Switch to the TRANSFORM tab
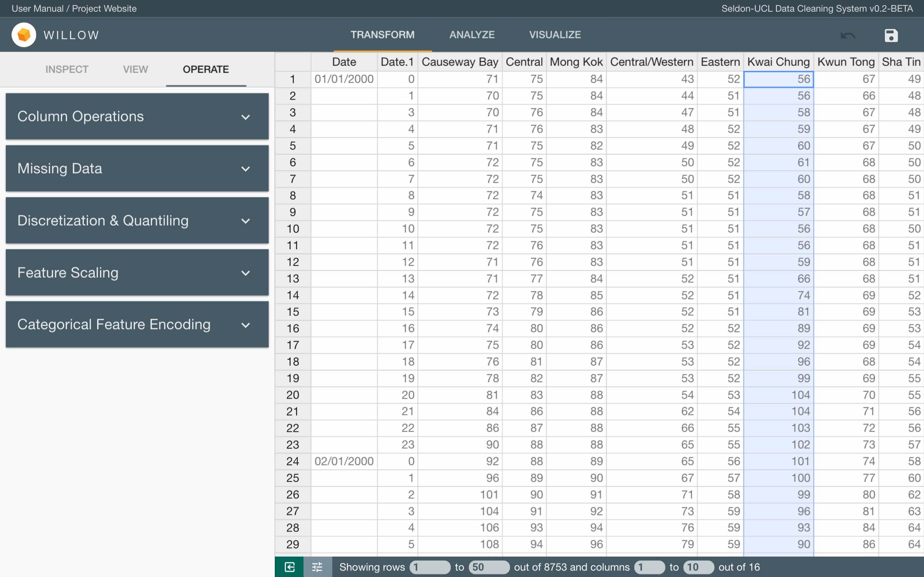The width and height of the screenshot is (924, 577). (382, 35)
